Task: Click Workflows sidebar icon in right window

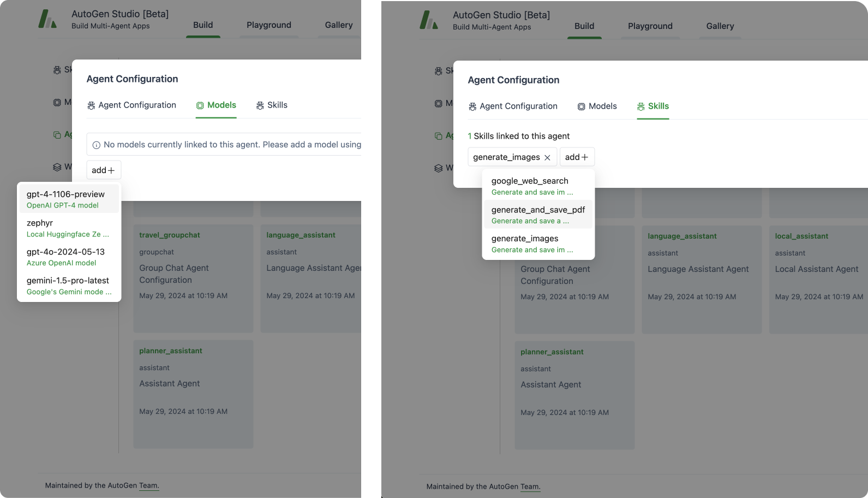Action: tap(439, 168)
